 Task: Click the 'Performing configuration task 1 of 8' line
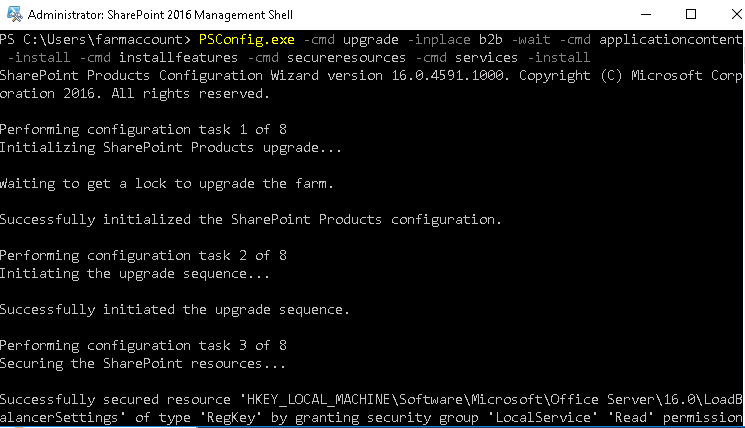tap(143, 130)
